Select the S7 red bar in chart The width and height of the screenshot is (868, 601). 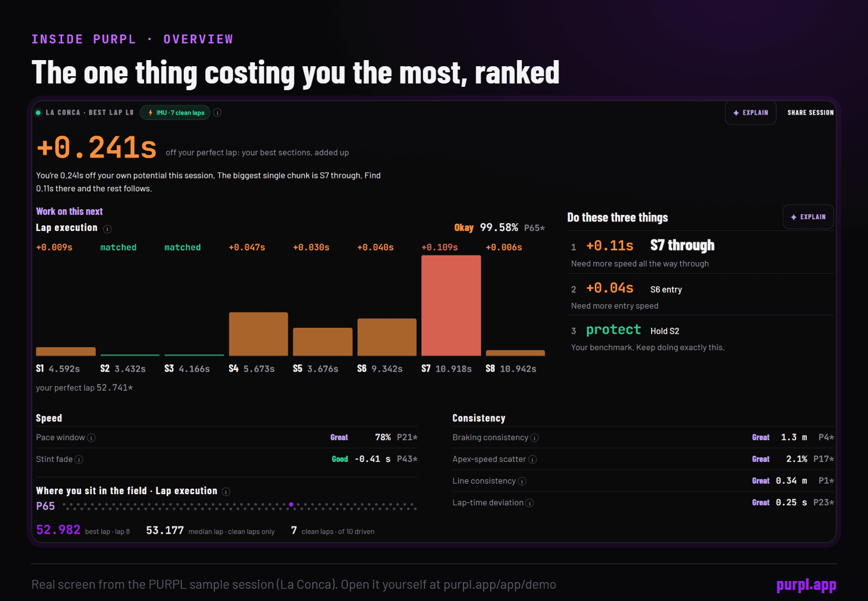coord(451,306)
